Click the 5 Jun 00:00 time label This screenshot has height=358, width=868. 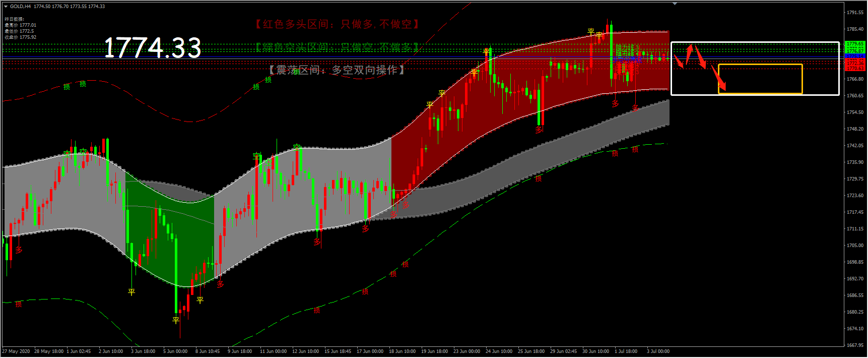[x=175, y=351]
